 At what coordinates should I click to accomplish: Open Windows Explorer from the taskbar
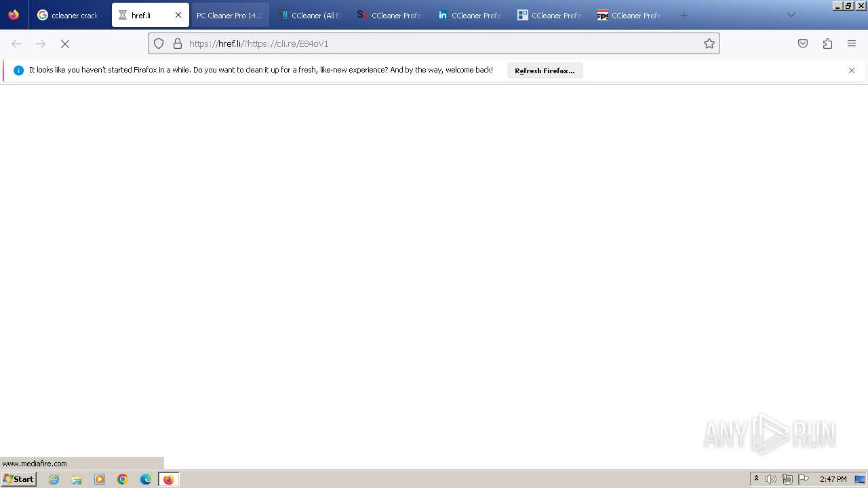(x=77, y=479)
